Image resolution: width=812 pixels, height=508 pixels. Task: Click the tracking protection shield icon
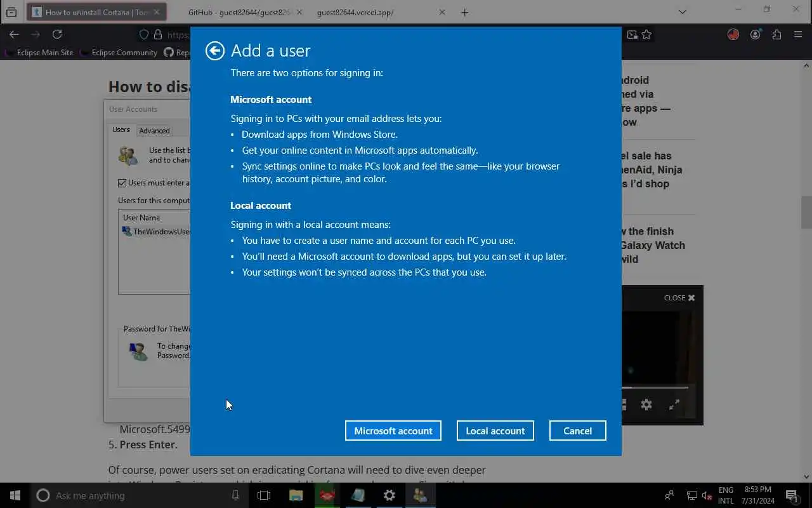[144, 35]
